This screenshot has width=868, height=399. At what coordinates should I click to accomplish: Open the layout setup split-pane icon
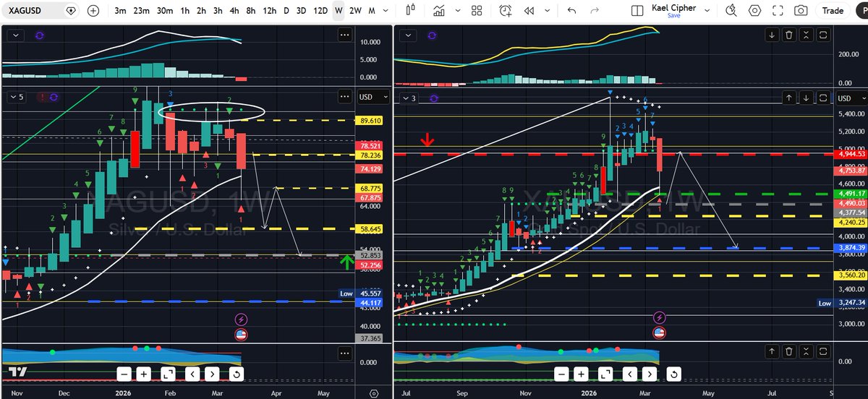click(637, 11)
